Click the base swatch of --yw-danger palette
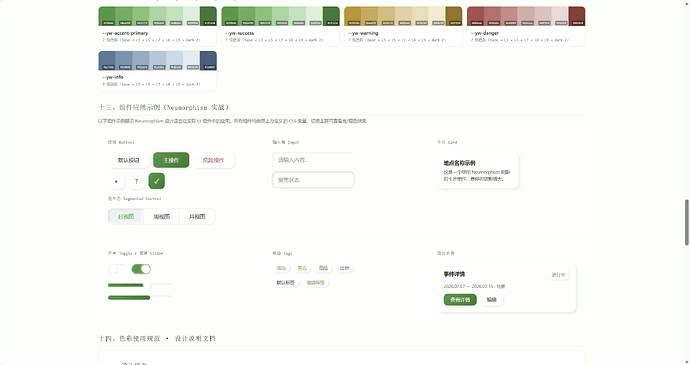 (476, 16)
